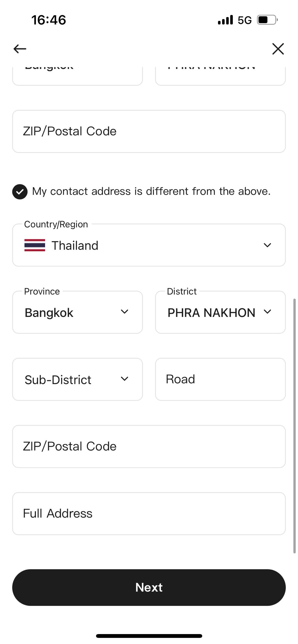Image resolution: width=298 pixels, height=644 pixels.
Task: Tap the battery status icon
Action: tap(267, 20)
